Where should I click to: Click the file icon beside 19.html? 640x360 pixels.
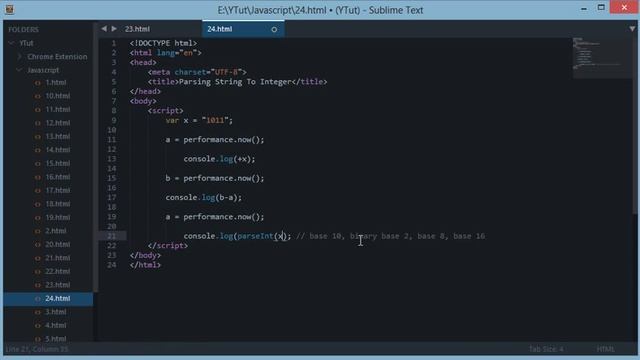pyautogui.click(x=38, y=218)
